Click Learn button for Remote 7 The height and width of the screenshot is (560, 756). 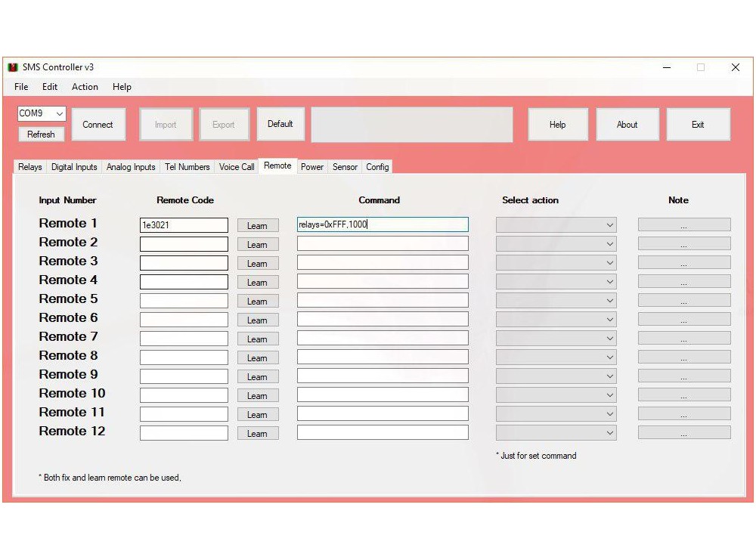[x=257, y=339]
